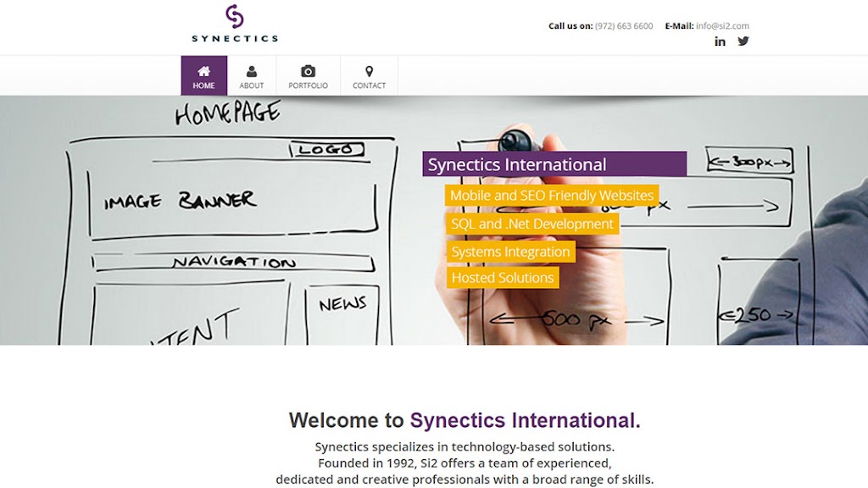Click the person icon above About

tap(251, 71)
